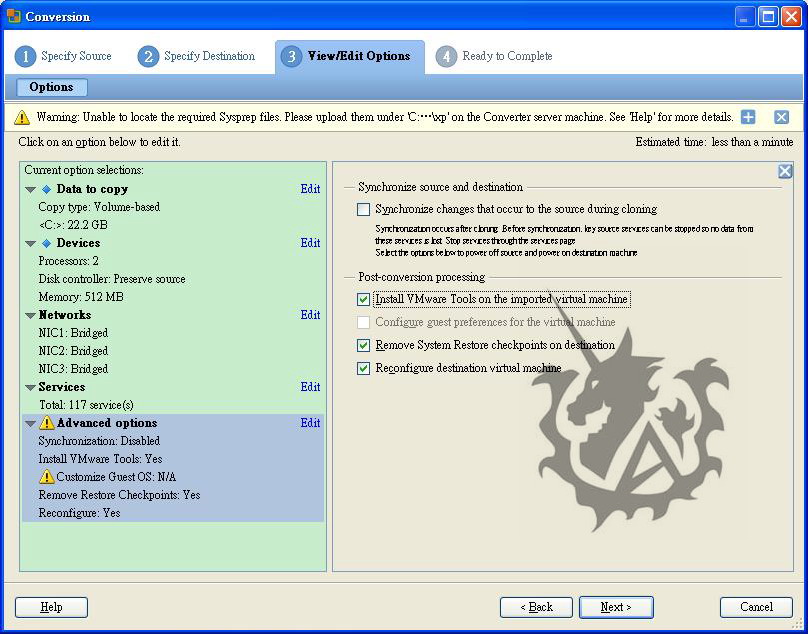Edit the Advanced options settings
Viewport: 808px width, 634px height.
click(310, 423)
